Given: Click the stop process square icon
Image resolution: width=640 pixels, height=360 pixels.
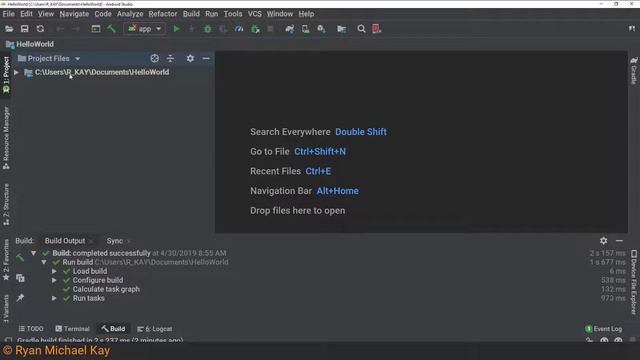Looking at the screenshot, I should pos(270,29).
